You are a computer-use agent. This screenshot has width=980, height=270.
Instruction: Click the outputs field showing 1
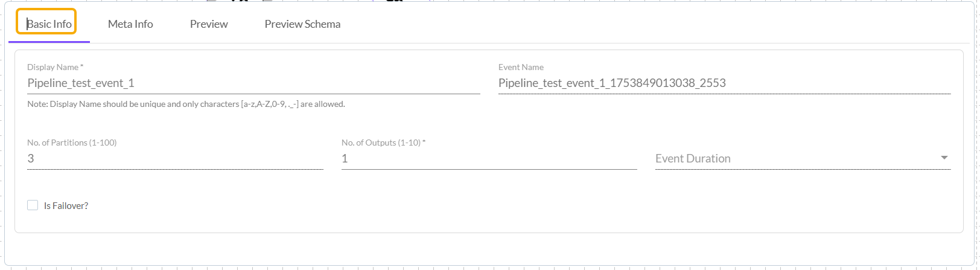coord(489,159)
